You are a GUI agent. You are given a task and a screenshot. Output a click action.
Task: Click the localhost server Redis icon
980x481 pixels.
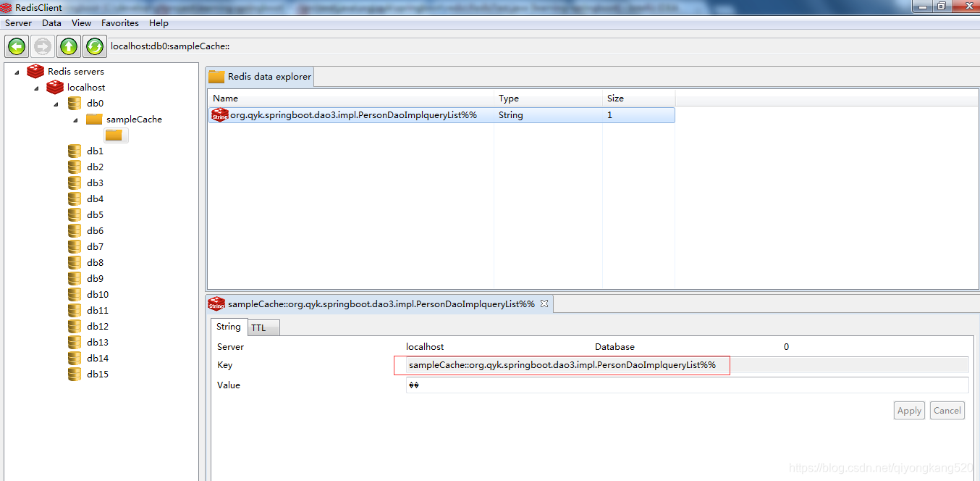(55, 87)
